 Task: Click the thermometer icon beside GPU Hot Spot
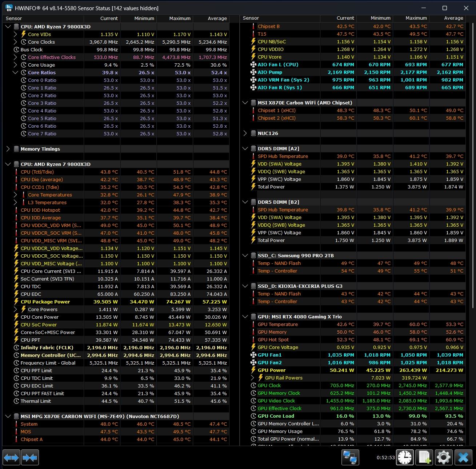(253, 339)
